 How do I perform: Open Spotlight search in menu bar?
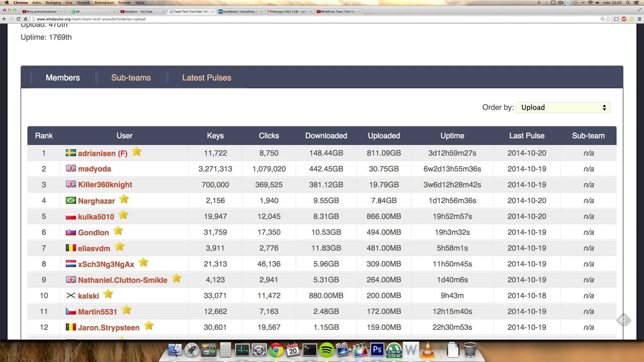(629, 3)
